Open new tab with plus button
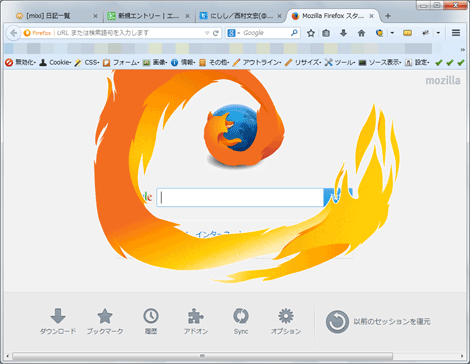The height and width of the screenshot is (364, 470). pos(388,16)
